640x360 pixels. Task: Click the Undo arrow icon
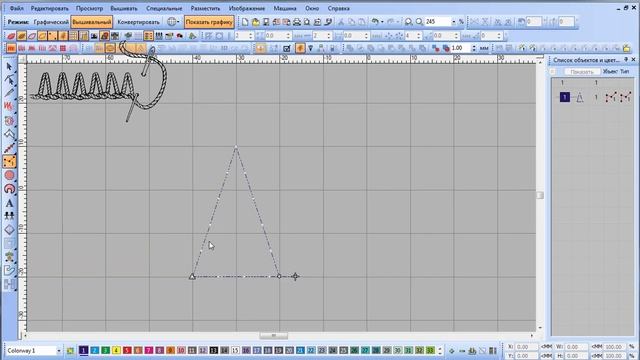(375, 22)
